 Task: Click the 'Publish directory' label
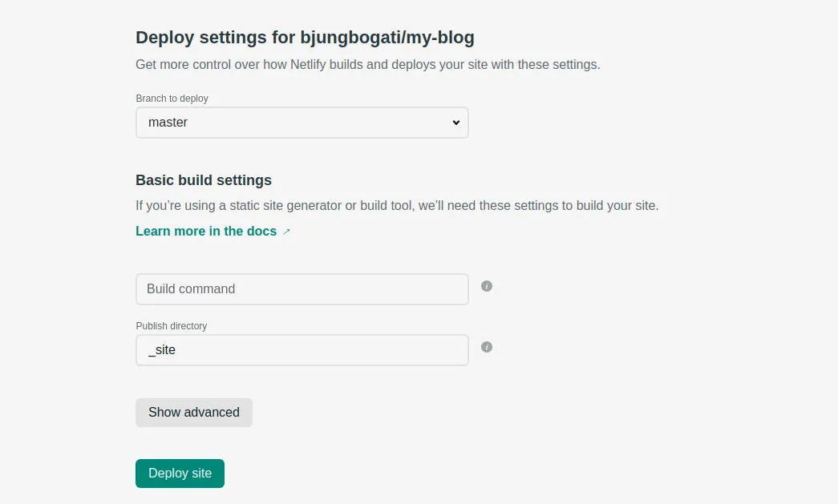[172, 326]
